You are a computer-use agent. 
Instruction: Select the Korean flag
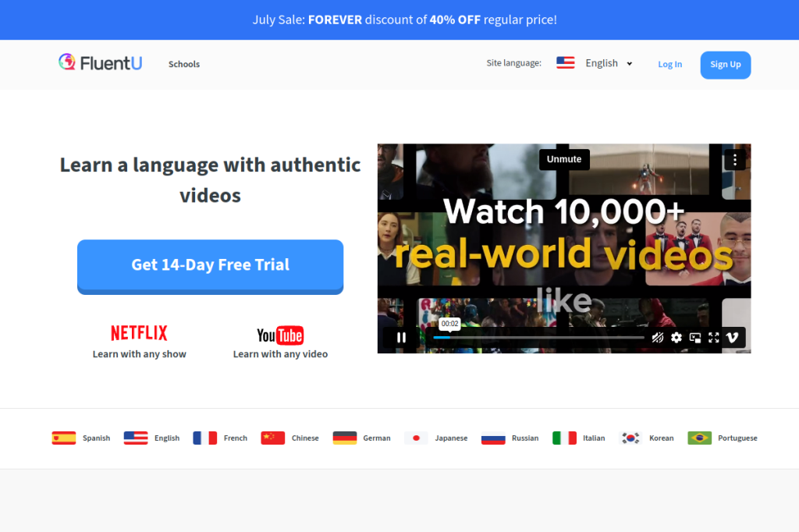pyautogui.click(x=630, y=438)
